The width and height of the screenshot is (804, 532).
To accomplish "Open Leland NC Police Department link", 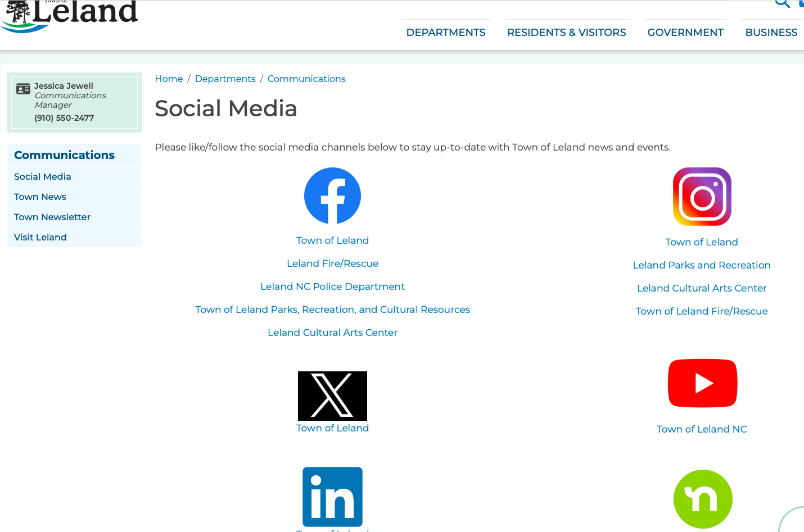I will tap(332, 287).
